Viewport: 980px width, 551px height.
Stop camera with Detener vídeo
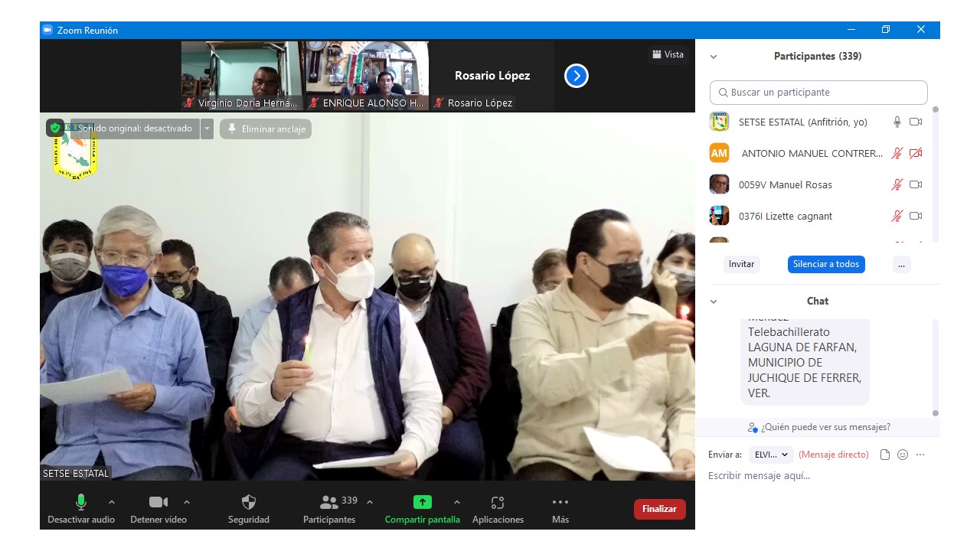point(158,509)
